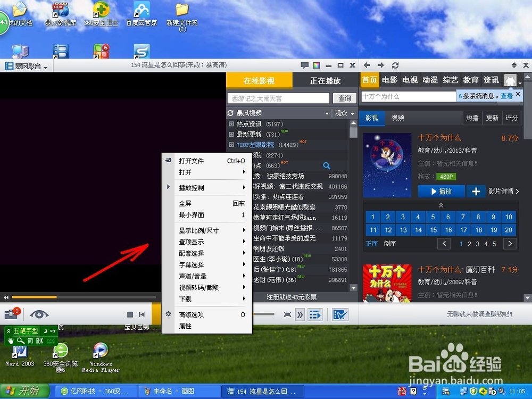Screen dimensions: 532x399
Task: Open 百度云管家 desktop icon
Action: [142, 14]
